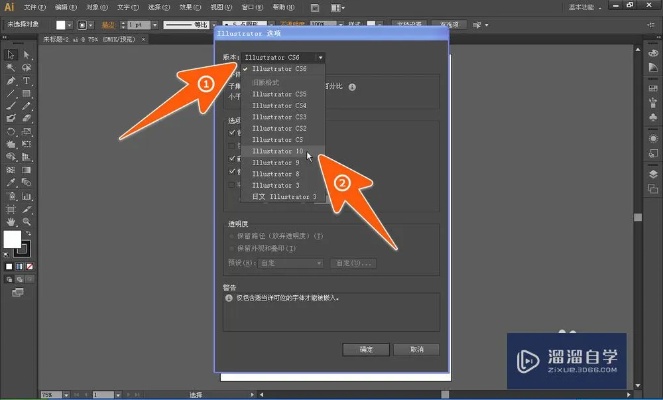Select the Column Graph tool
The image size is (663, 400).
click(x=26, y=196)
